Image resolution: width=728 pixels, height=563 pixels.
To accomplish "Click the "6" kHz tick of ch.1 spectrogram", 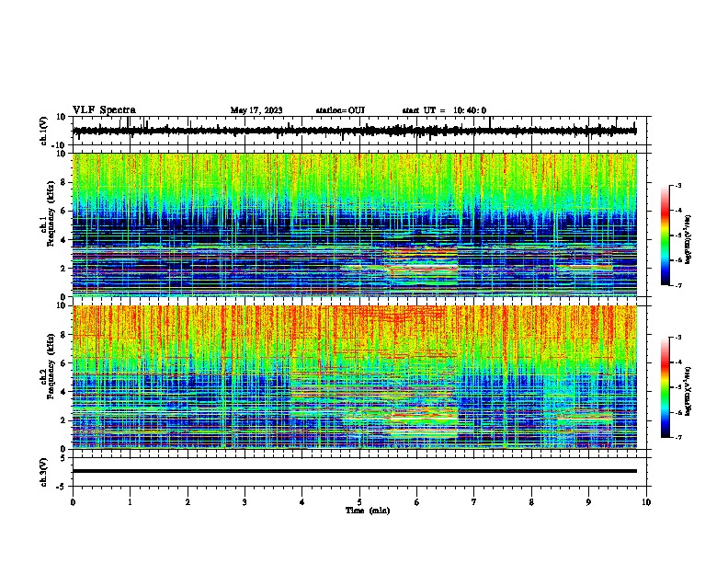I will click(63, 211).
